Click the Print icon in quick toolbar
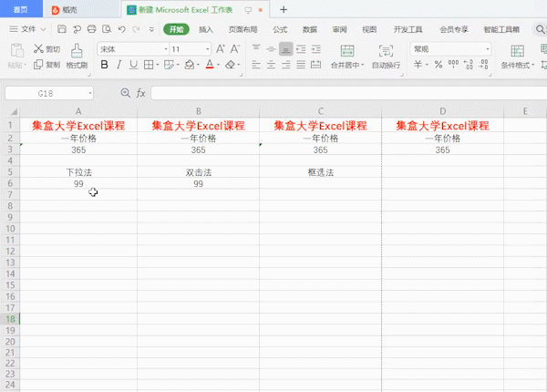 click(x=92, y=29)
